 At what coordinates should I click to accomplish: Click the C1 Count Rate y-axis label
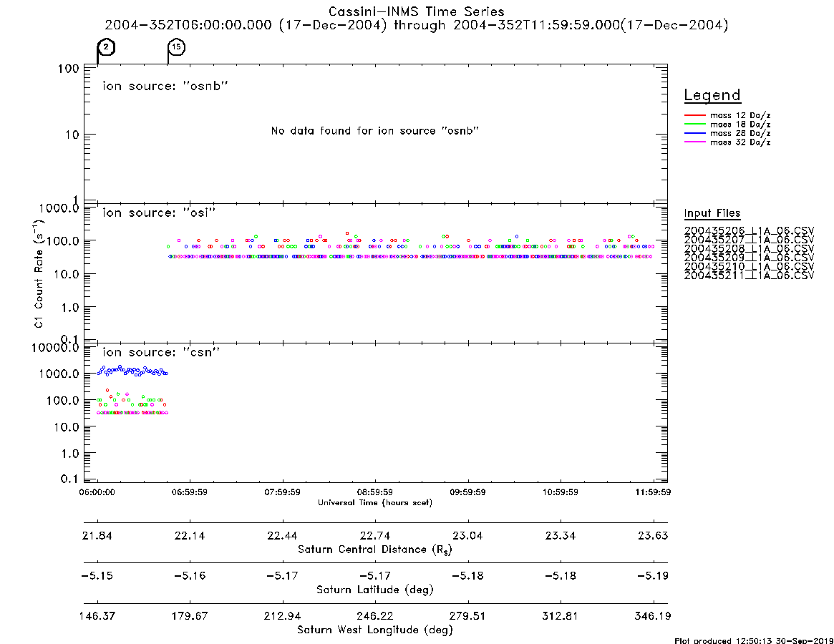38,273
